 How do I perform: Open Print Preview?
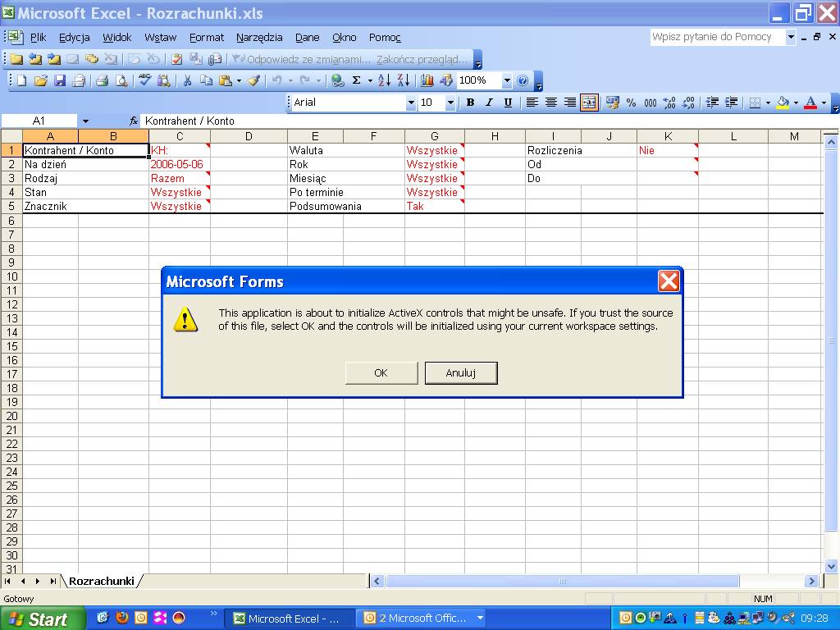121,81
